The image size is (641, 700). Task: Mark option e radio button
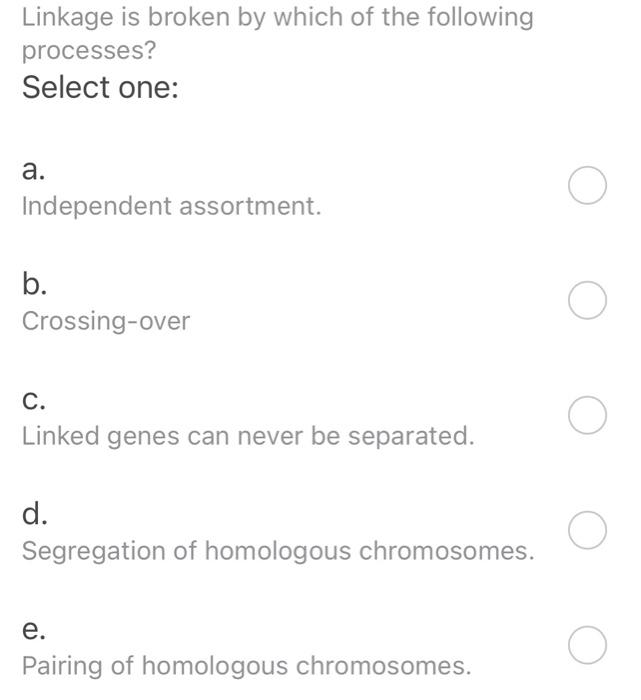point(587,646)
